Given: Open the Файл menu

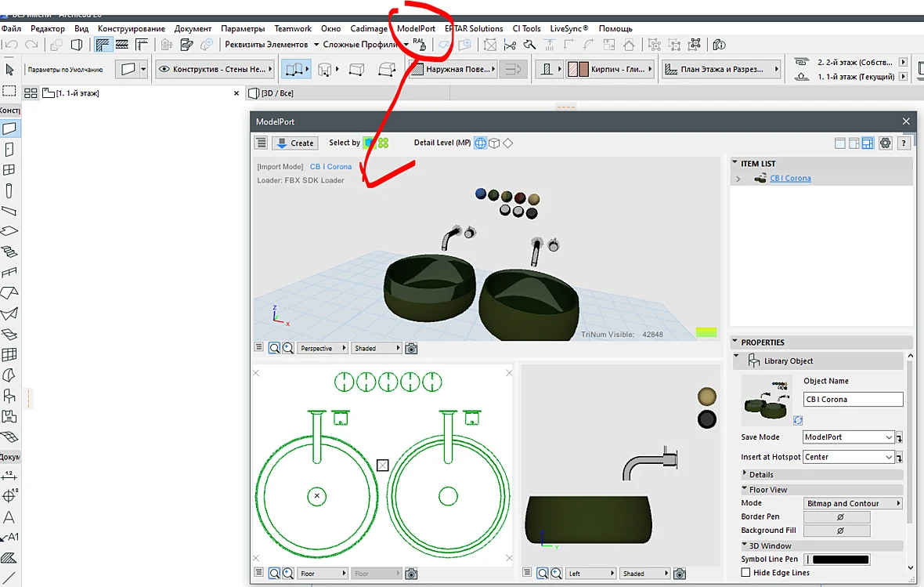Looking at the screenshot, I should click(x=11, y=28).
